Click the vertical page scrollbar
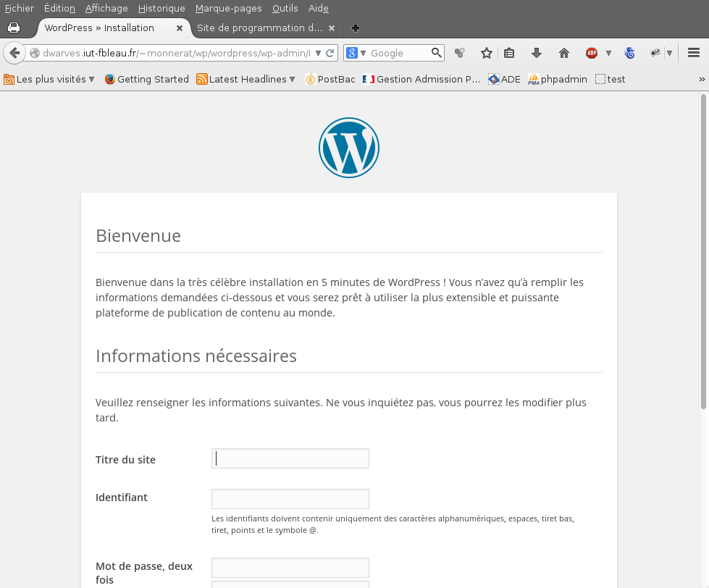 click(703, 251)
